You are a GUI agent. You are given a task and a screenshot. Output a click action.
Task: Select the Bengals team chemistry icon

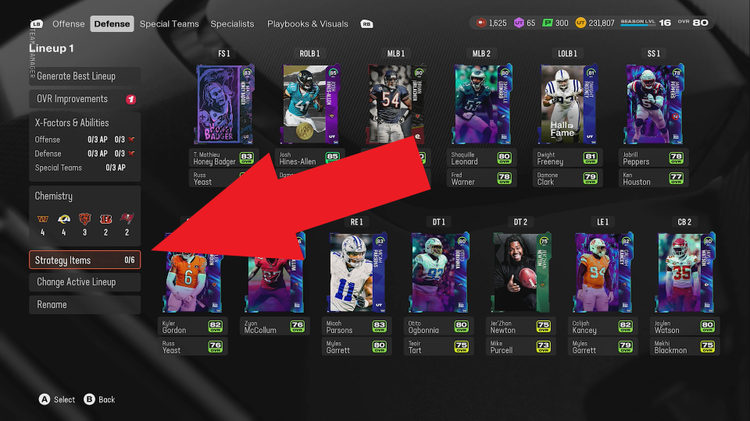coord(107,218)
